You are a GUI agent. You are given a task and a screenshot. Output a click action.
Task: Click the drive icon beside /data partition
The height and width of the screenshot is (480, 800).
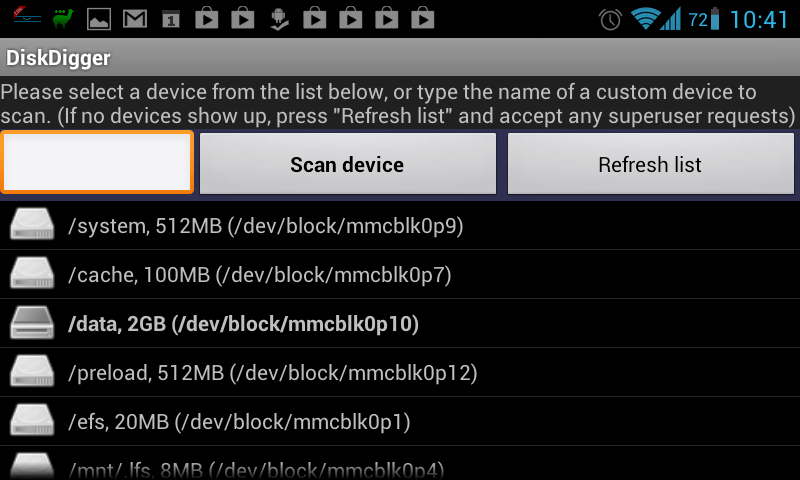[x=32, y=322]
